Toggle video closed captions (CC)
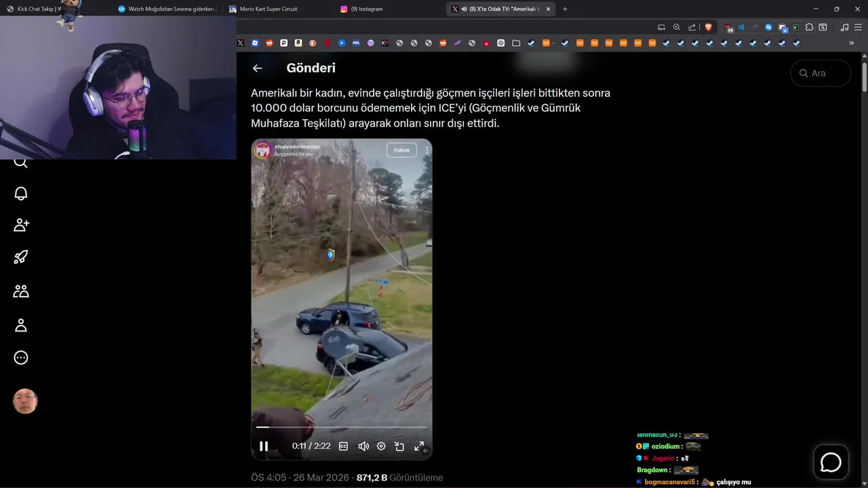Image resolution: width=868 pixels, height=488 pixels. [x=343, y=446]
